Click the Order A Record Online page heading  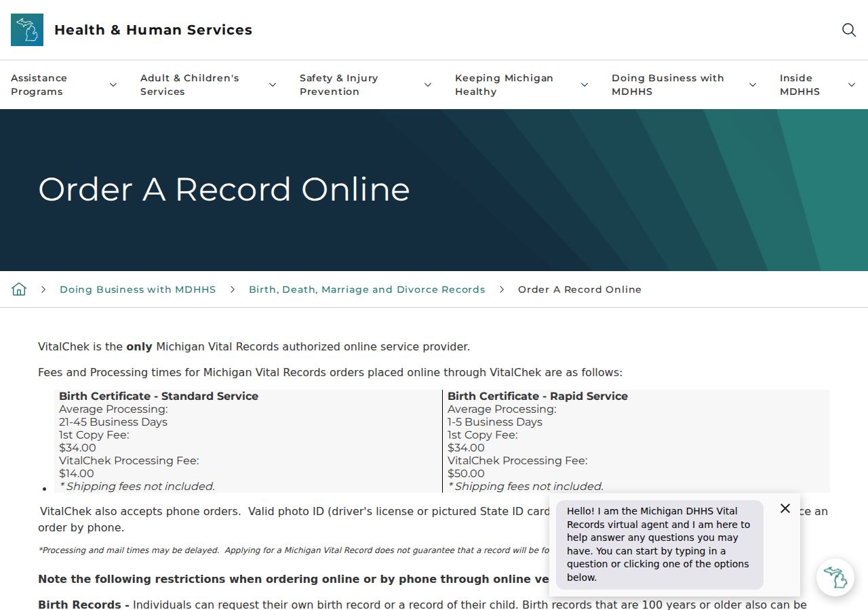pos(224,189)
